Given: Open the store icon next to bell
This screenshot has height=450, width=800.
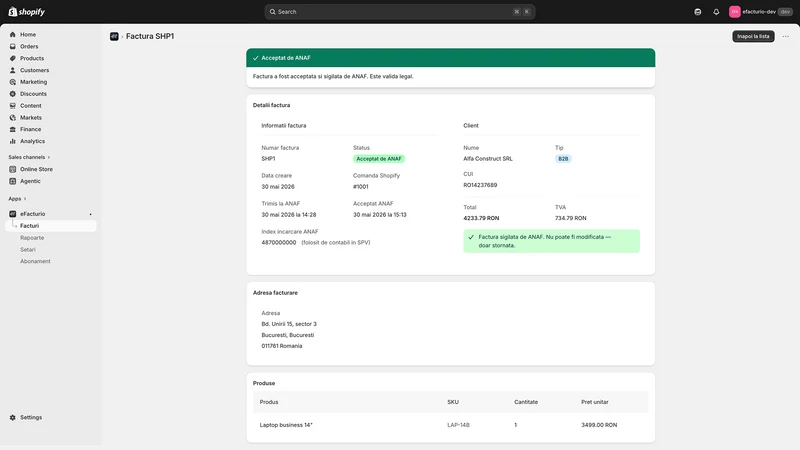Looking at the screenshot, I should pyautogui.click(x=697, y=12).
